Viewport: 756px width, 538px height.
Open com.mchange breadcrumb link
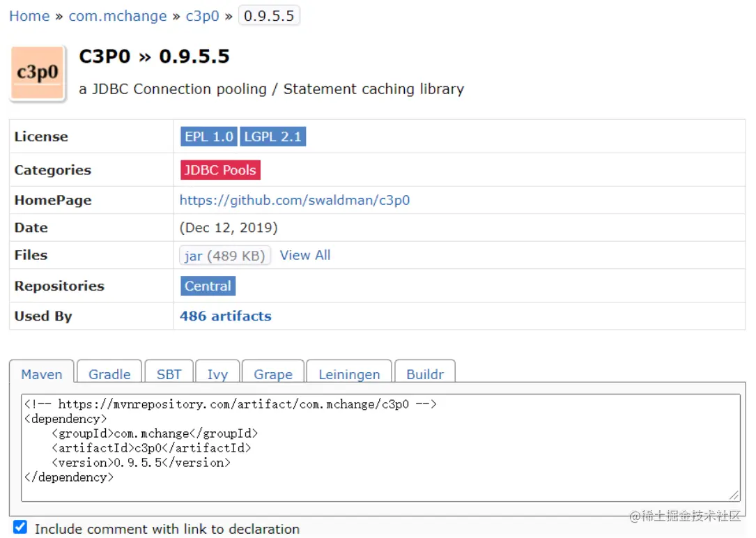coord(118,16)
